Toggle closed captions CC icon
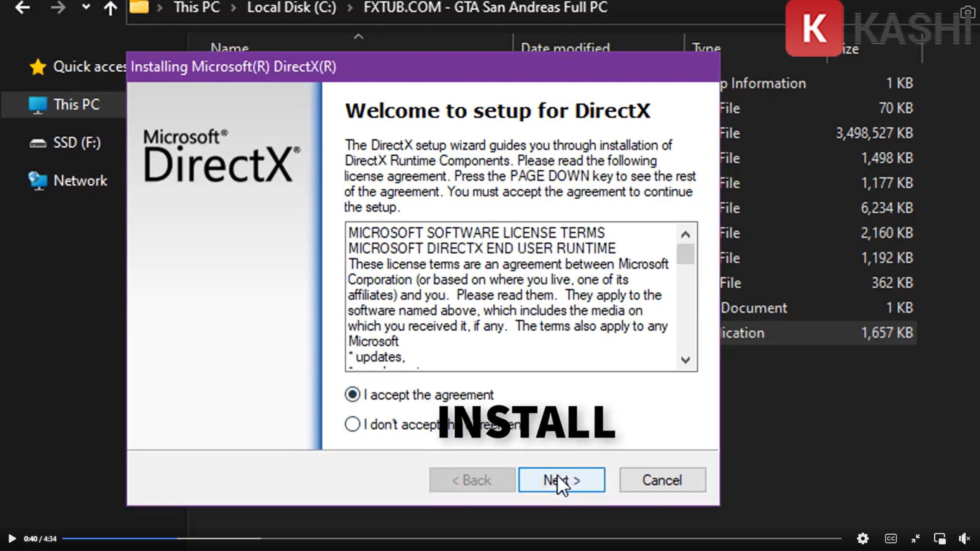This screenshot has height=551, width=980. [890, 538]
